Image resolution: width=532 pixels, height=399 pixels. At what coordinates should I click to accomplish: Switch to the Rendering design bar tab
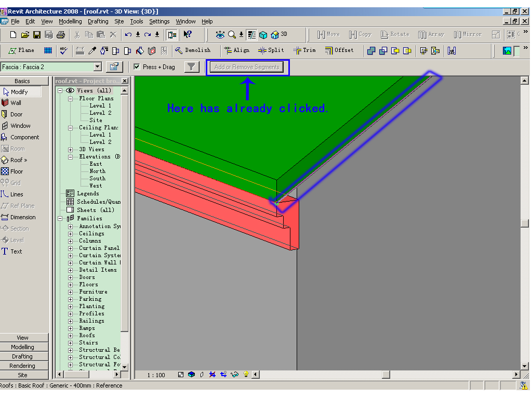coord(22,366)
